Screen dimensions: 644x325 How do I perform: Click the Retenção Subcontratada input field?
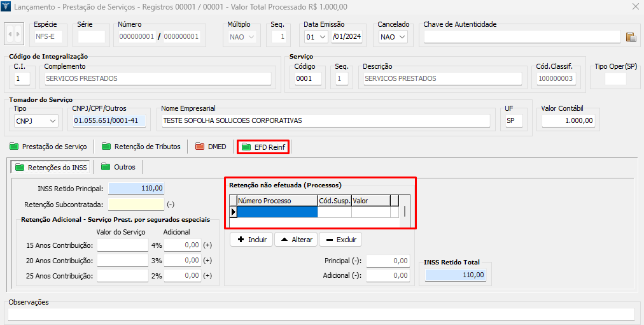pos(136,205)
